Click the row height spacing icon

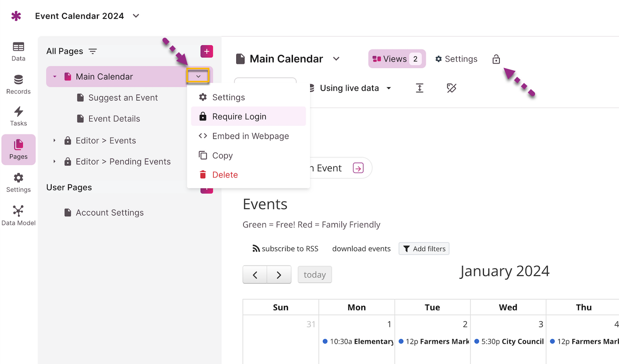tap(419, 88)
